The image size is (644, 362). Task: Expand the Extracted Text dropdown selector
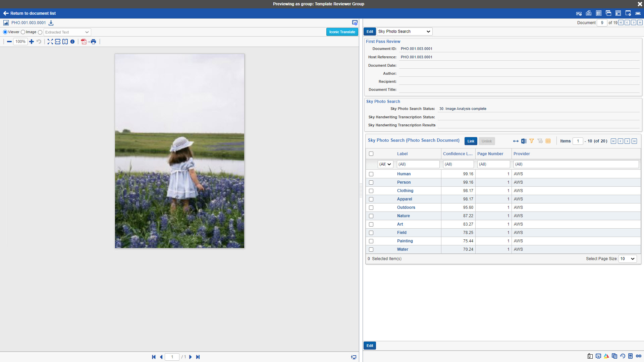(87, 32)
